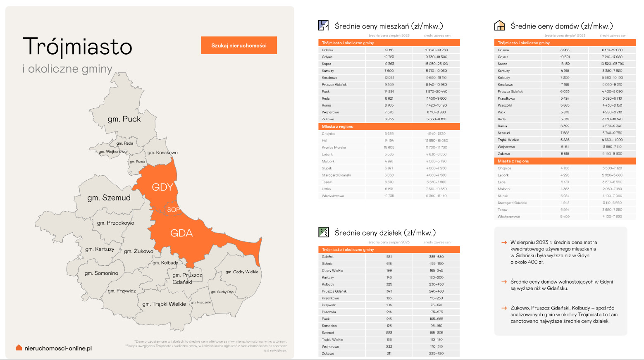Click the gm. Puck map region
This screenshot has height=360, width=644.
pyautogui.click(x=124, y=119)
